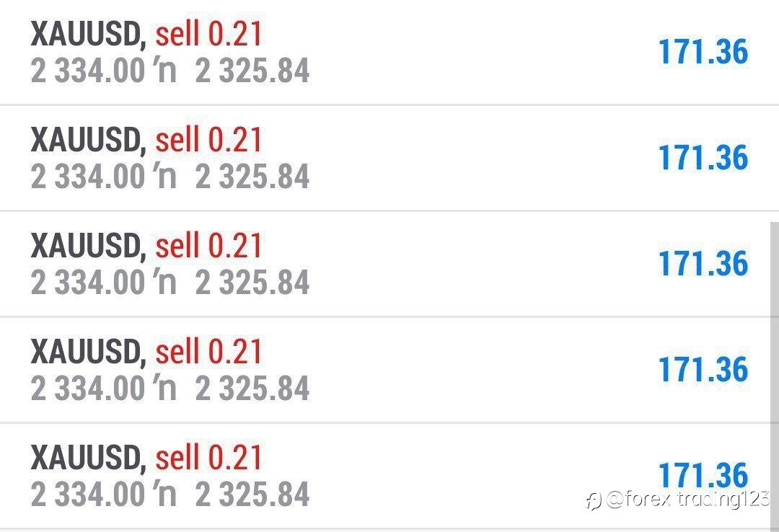Tap the sell 0.21 label in the fourth trade
This screenshot has height=532, width=779.
208,351
